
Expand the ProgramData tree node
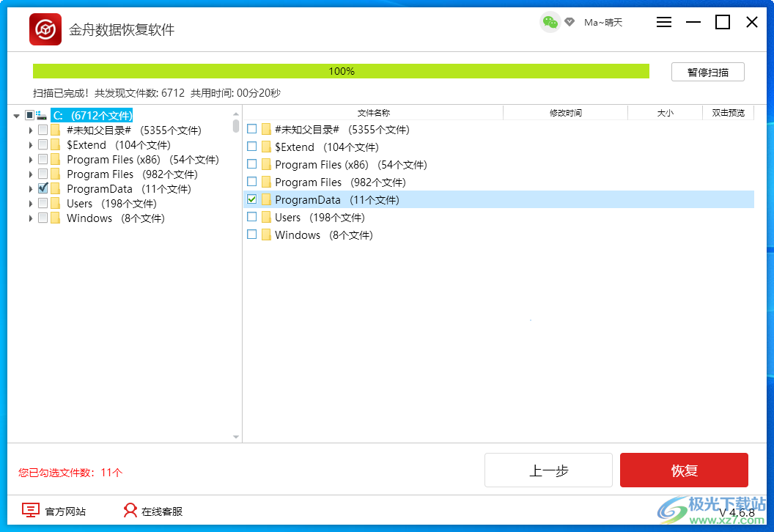(x=30, y=189)
